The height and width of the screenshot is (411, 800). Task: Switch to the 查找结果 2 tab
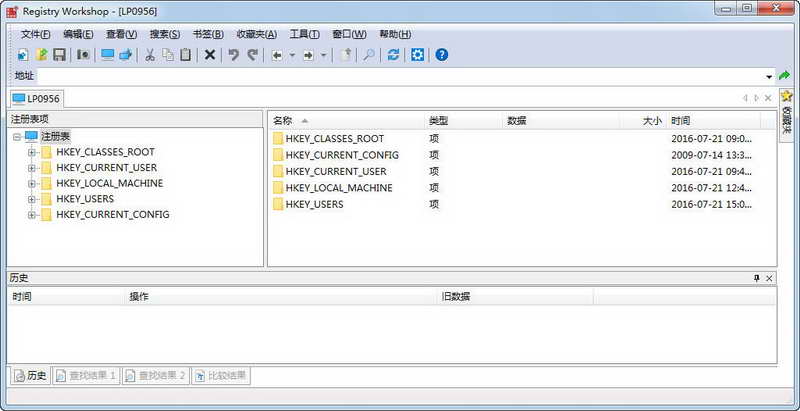(x=156, y=376)
